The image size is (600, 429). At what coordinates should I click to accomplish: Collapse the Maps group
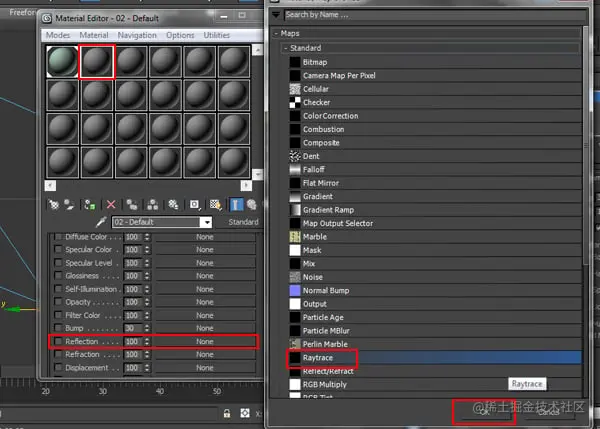[276, 34]
